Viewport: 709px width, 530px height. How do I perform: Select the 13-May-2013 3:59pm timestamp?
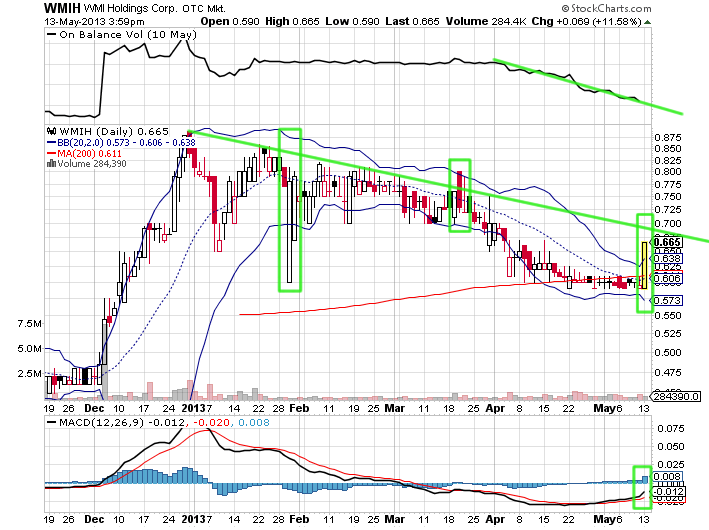(95, 22)
